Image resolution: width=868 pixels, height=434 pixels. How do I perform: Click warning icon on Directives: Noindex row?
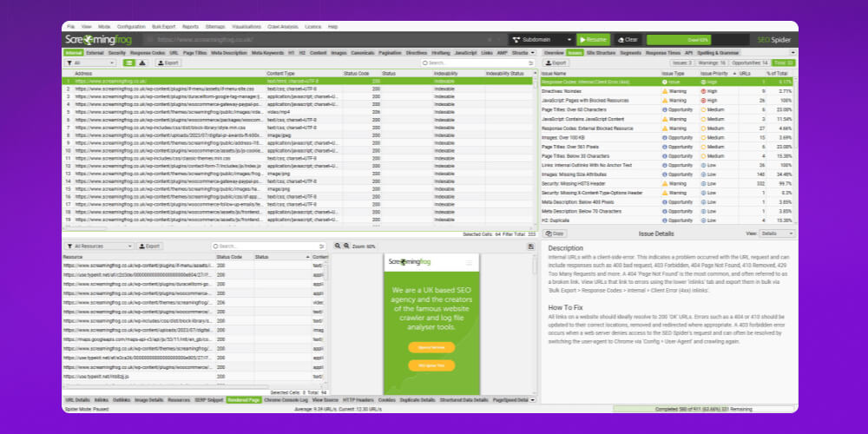(665, 91)
